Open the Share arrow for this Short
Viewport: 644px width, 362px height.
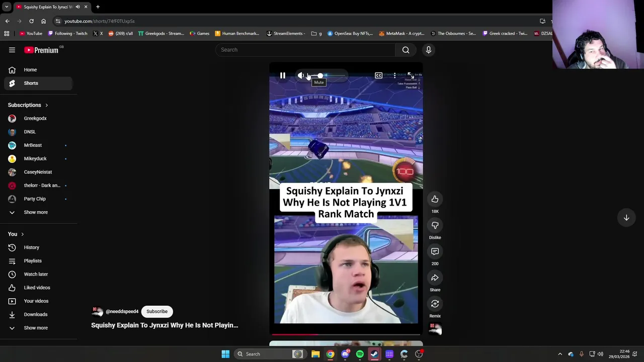pyautogui.click(x=435, y=278)
